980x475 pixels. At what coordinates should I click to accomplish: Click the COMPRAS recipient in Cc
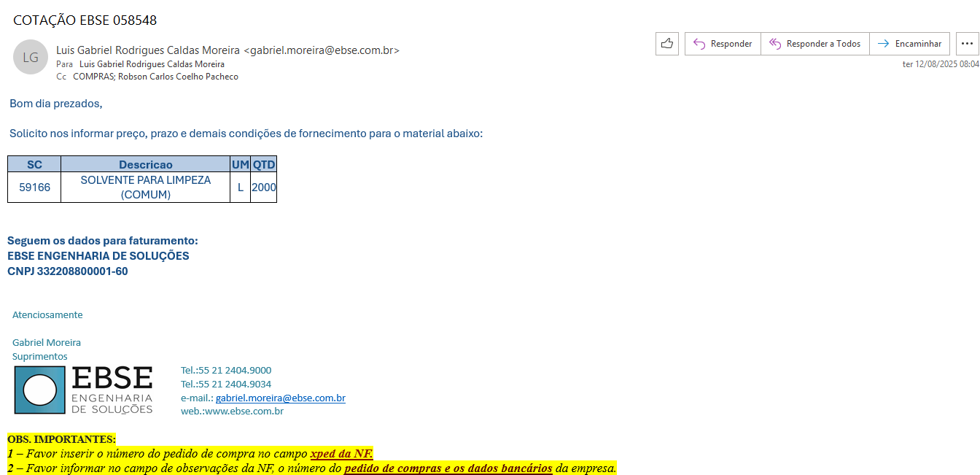93,77
